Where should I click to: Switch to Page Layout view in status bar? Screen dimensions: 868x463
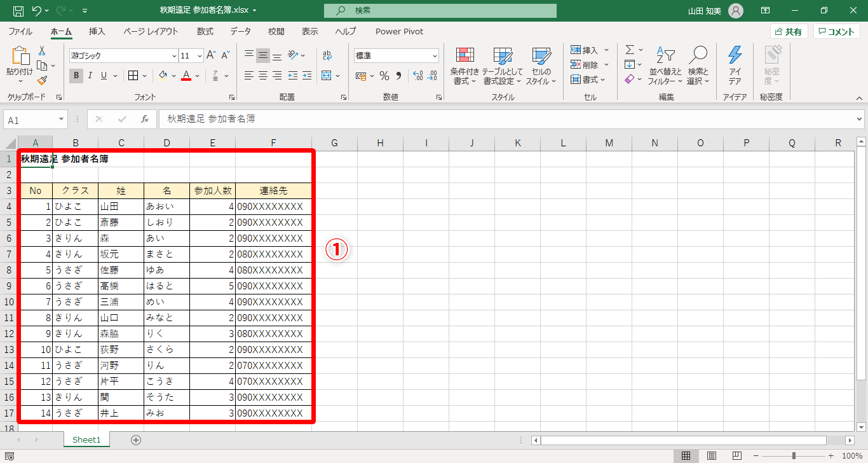(712, 455)
